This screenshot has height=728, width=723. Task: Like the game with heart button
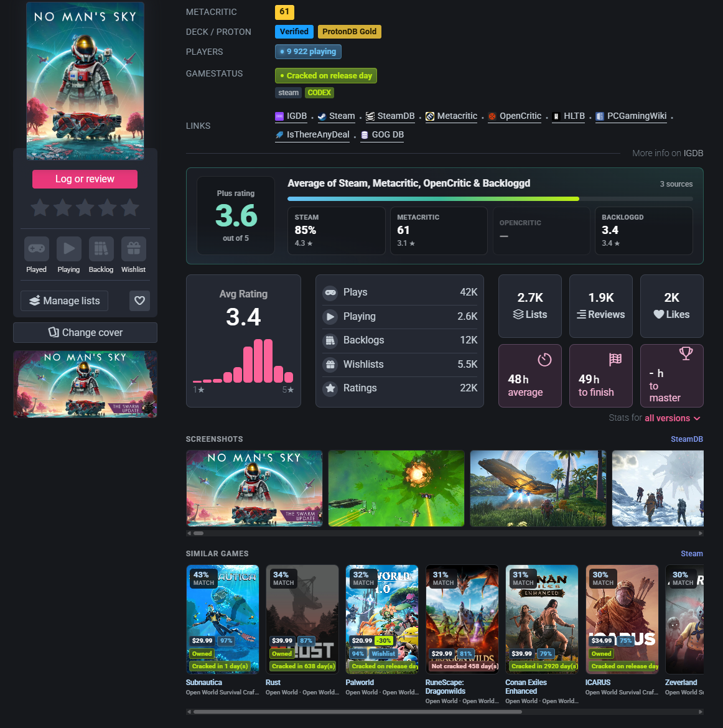click(x=139, y=301)
